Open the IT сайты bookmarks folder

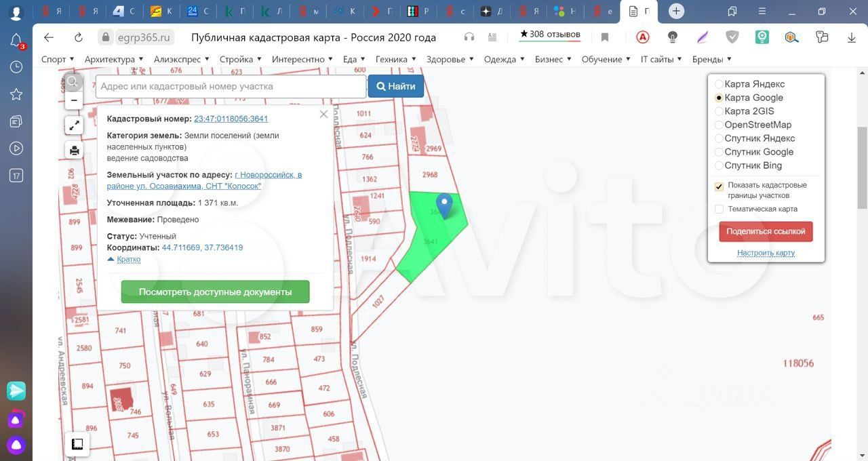click(661, 59)
